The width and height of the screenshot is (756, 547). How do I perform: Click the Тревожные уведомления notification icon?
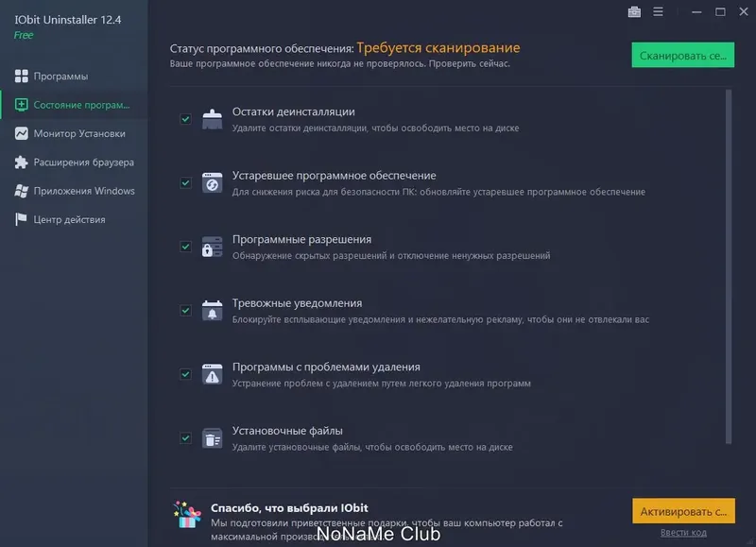point(212,312)
